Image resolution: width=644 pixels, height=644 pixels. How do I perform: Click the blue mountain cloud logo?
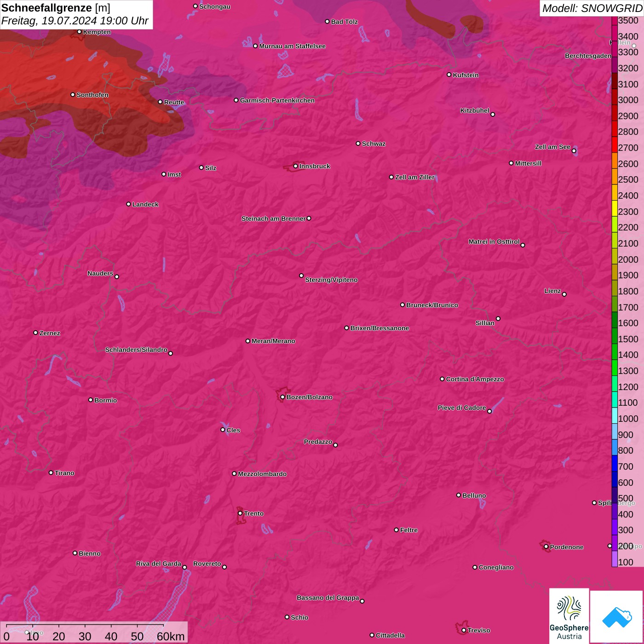[x=616, y=617]
